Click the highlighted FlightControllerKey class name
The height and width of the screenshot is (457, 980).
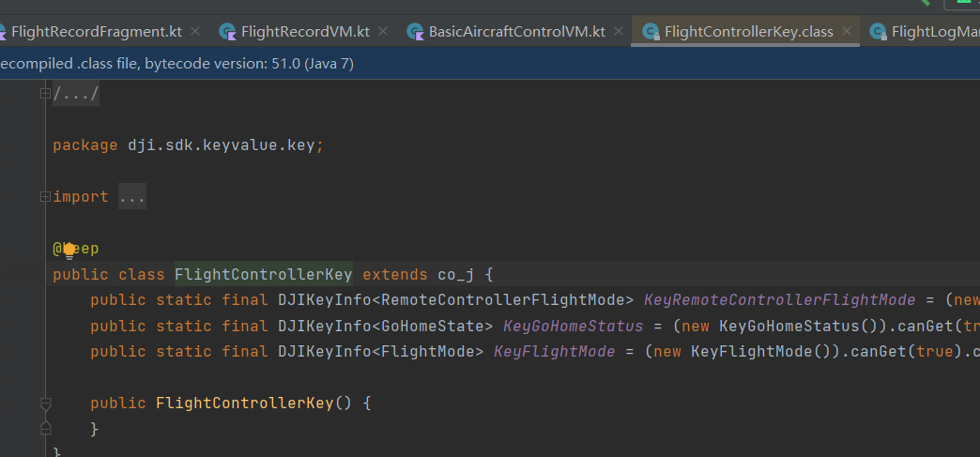tap(263, 274)
